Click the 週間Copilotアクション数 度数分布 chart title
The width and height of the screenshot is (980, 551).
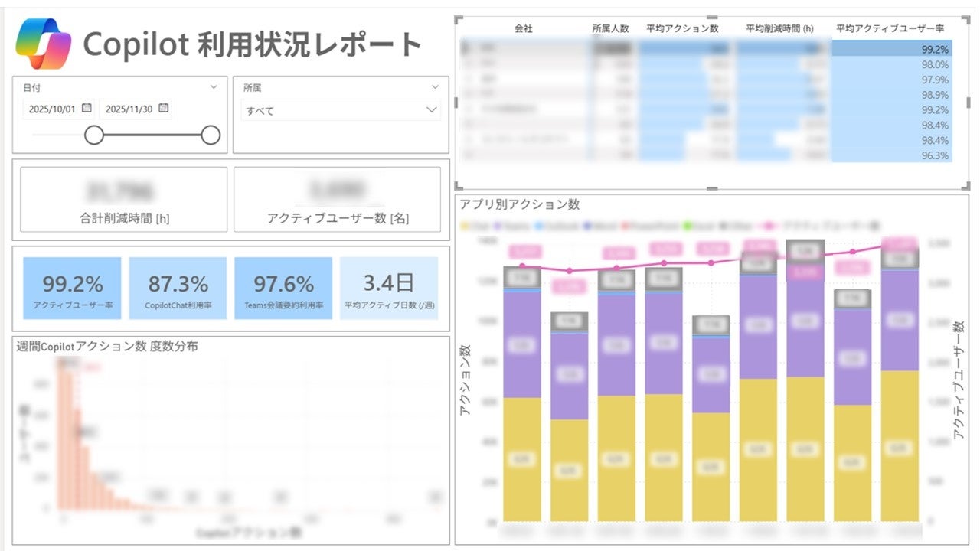107,346
